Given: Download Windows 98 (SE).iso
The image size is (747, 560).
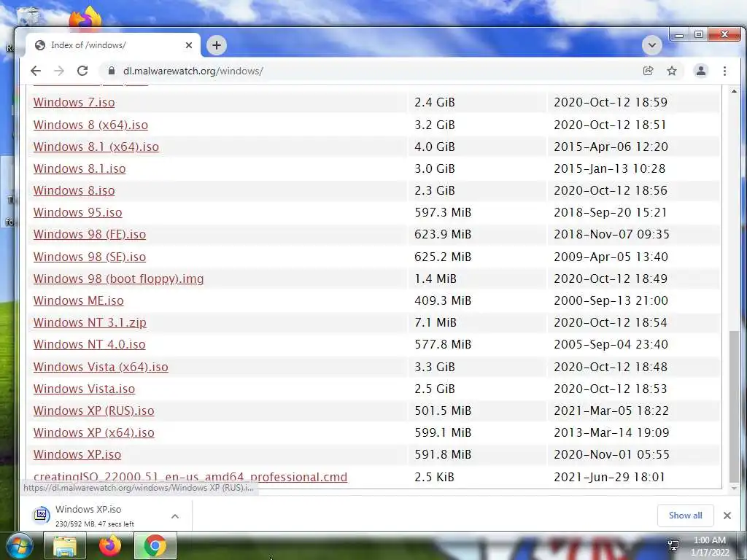Looking at the screenshot, I should tap(90, 257).
